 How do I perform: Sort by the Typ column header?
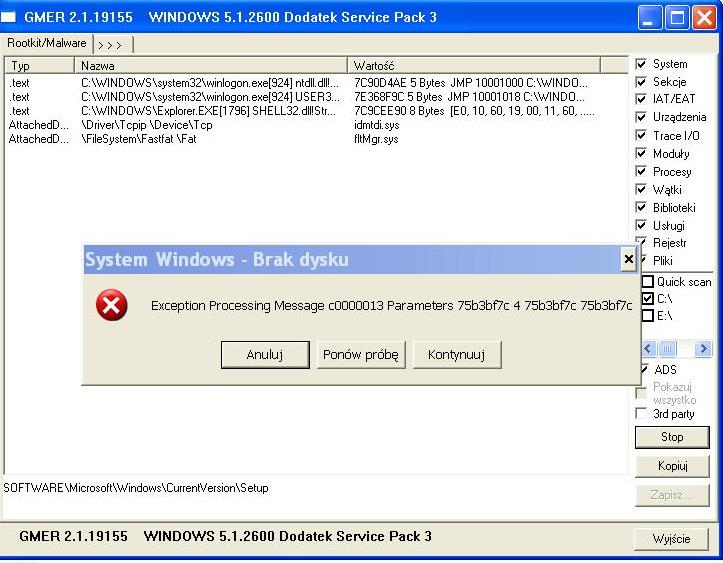tap(40, 65)
